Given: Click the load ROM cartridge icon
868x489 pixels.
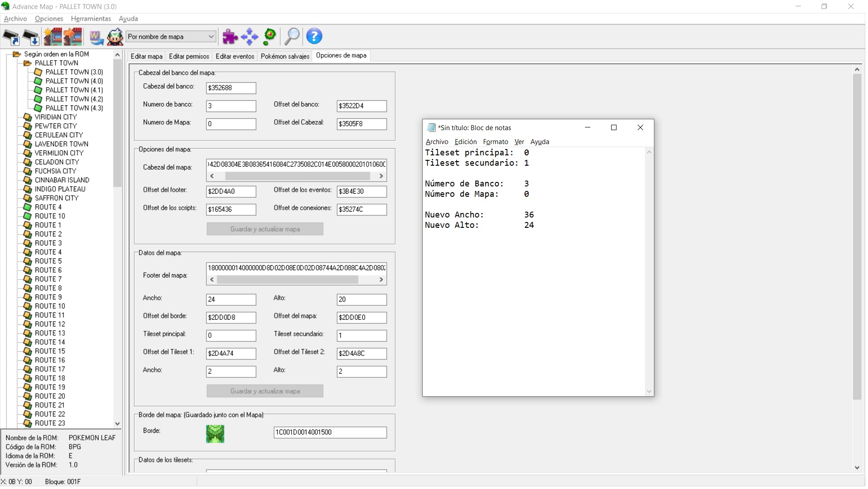Looking at the screenshot, I should 11,37.
